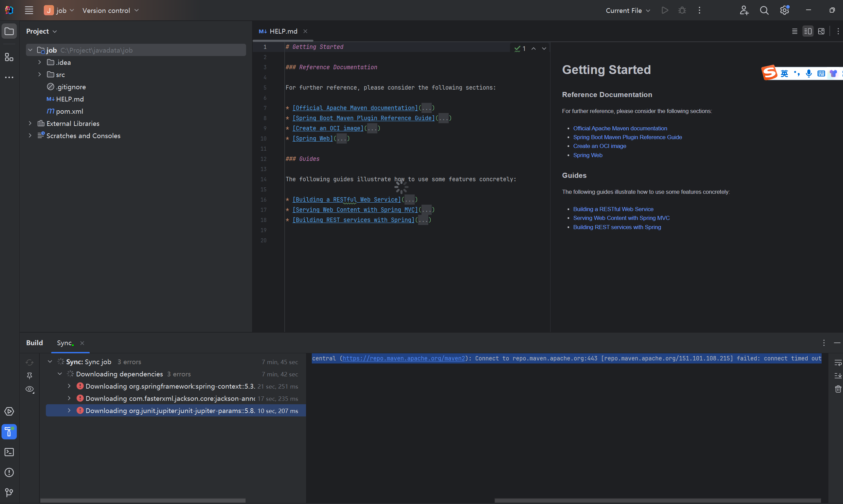This screenshot has width=843, height=504.
Task: Expand Scratches and Consoles node
Action: pos(30,136)
